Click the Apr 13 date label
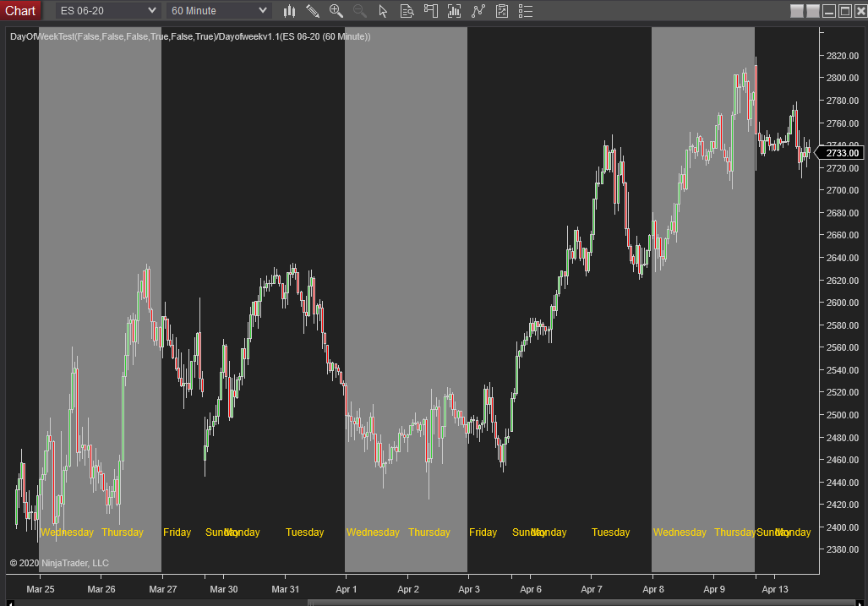The image size is (868, 606). click(x=775, y=589)
